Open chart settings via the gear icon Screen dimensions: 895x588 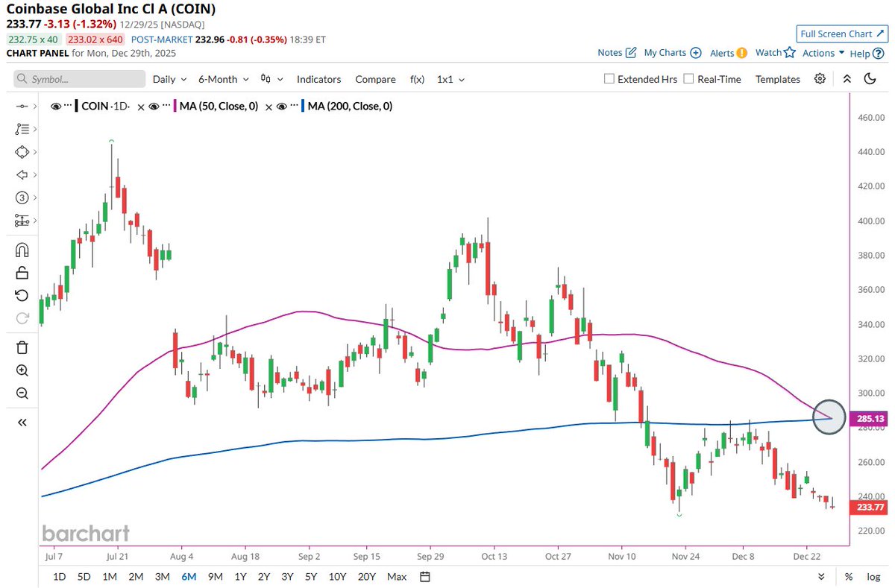pyautogui.click(x=820, y=79)
